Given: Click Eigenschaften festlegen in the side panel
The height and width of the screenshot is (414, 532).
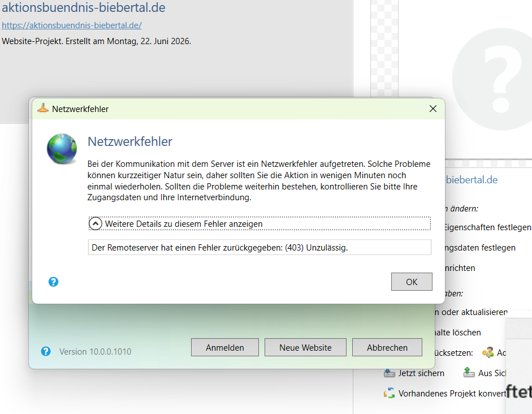Looking at the screenshot, I should [x=487, y=227].
